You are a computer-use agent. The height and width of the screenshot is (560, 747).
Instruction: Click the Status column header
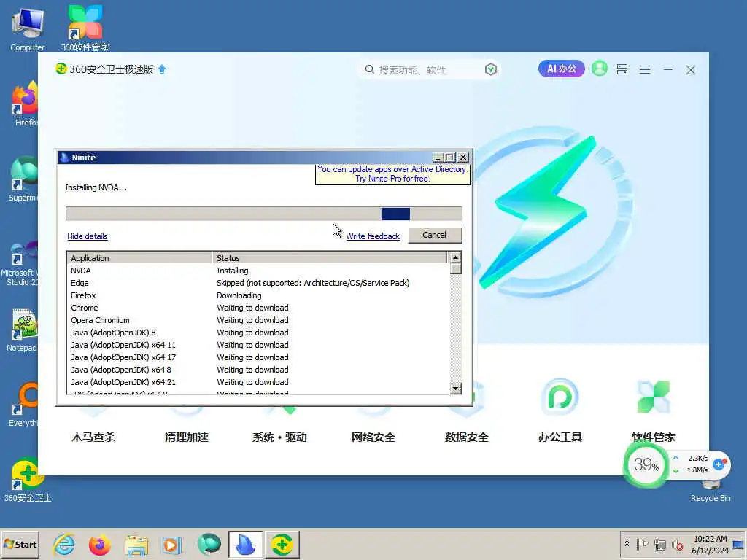tap(329, 257)
